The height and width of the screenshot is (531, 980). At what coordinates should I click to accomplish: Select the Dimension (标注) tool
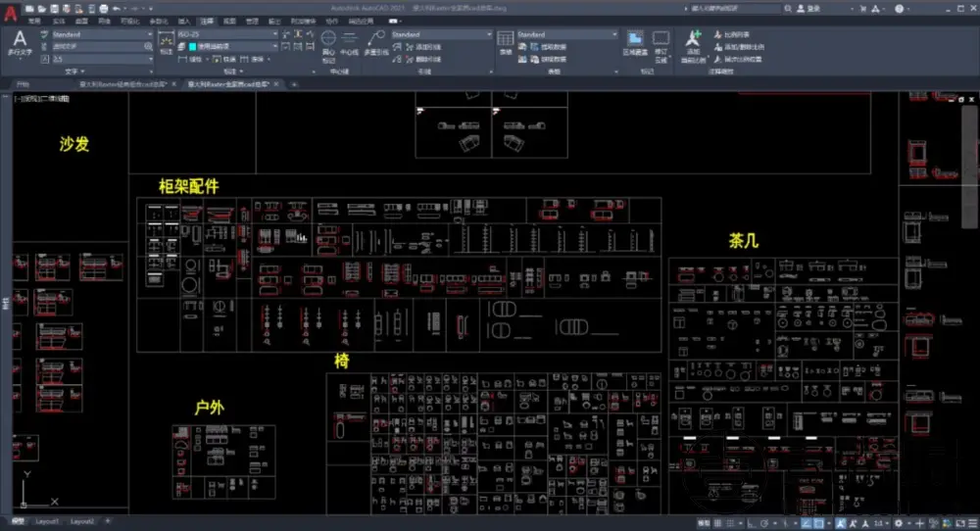(166, 42)
